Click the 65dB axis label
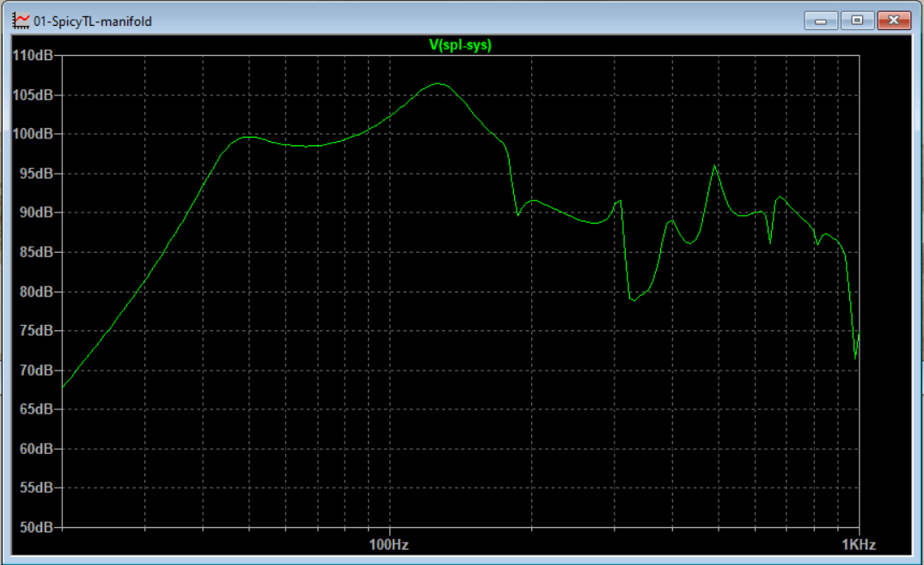This screenshot has width=924, height=565. [37, 408]
